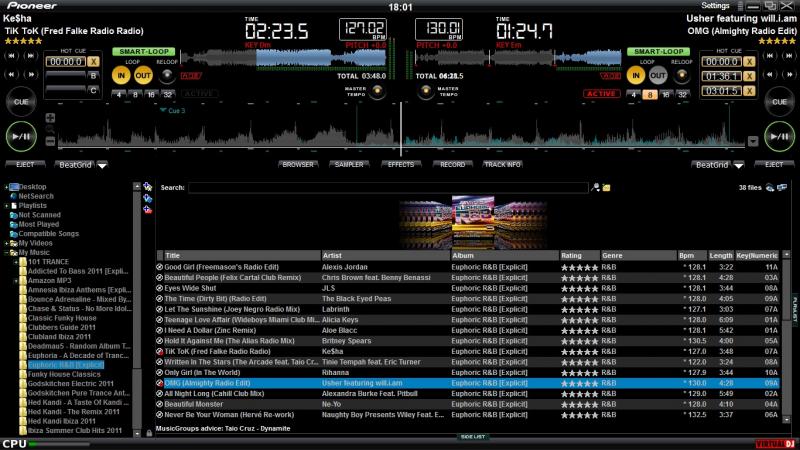Image resolution: width=800 pixels, height=450 pixels.
Task: Click left deck fast-forward seek icon
Action: 31,74
